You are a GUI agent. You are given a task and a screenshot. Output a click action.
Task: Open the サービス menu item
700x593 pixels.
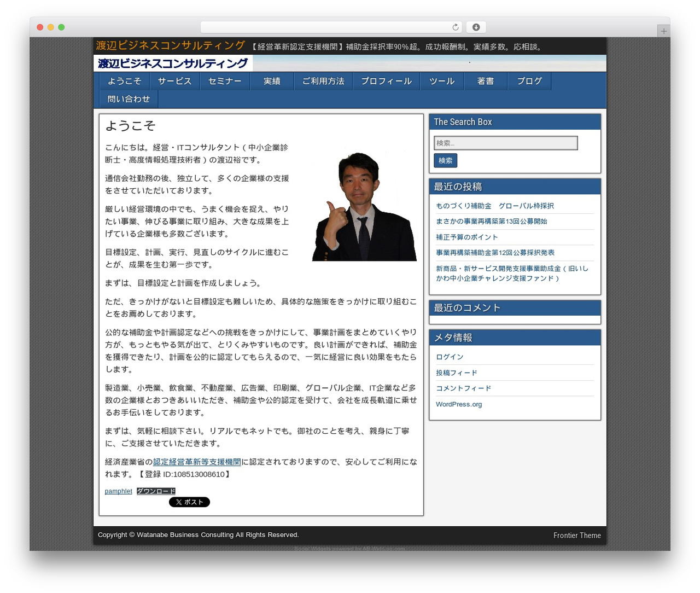coord(174,81)
